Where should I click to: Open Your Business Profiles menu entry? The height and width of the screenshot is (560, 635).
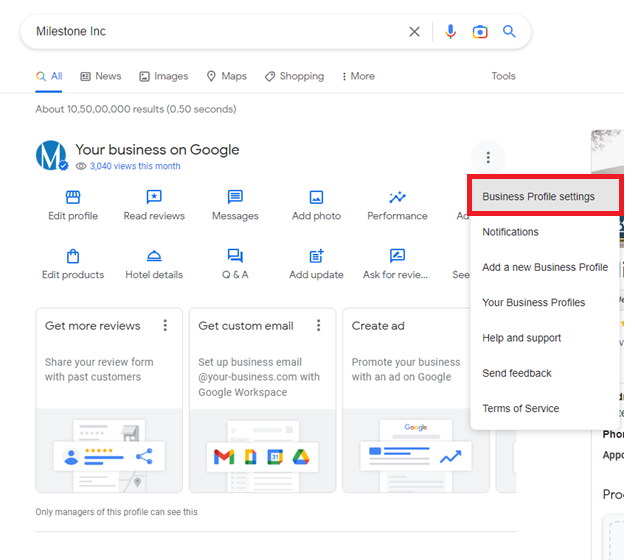[x=545, y=302]
